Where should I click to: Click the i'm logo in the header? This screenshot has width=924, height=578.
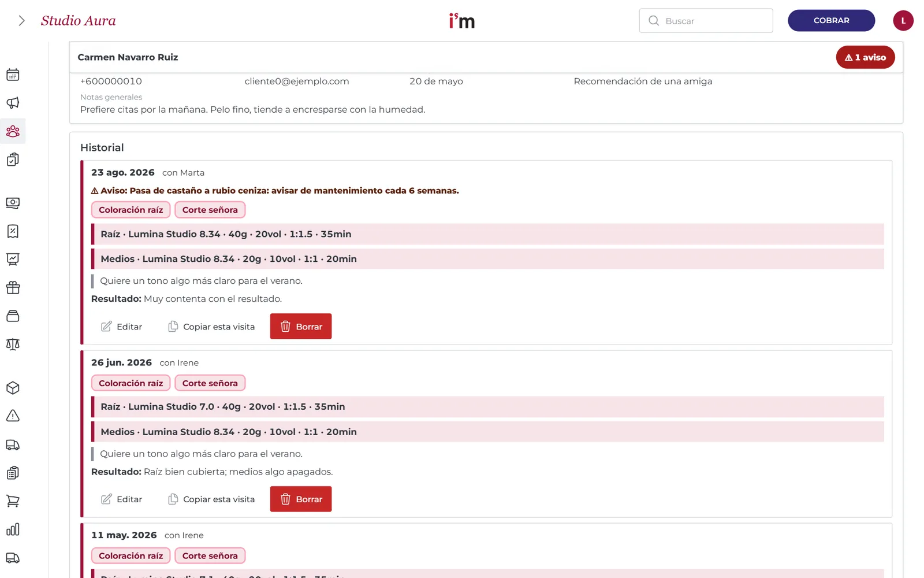[x=462, y=21]
